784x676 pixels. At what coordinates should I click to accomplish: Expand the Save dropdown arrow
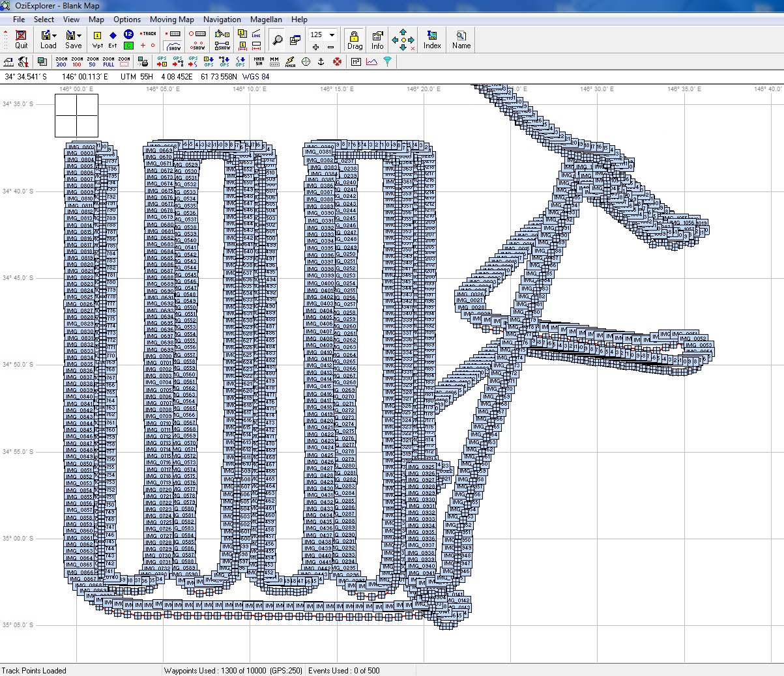click(80, 35)
